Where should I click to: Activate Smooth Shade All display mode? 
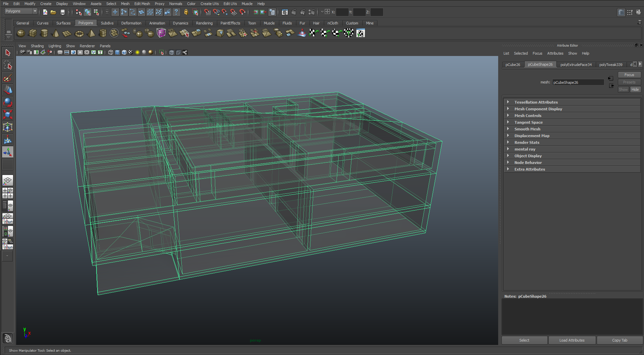click(117, 52)
